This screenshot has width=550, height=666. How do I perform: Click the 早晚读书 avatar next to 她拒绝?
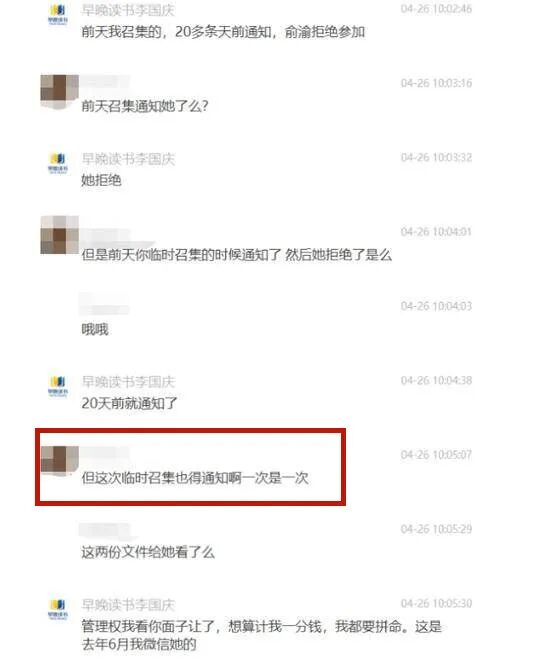click(58, 163)
